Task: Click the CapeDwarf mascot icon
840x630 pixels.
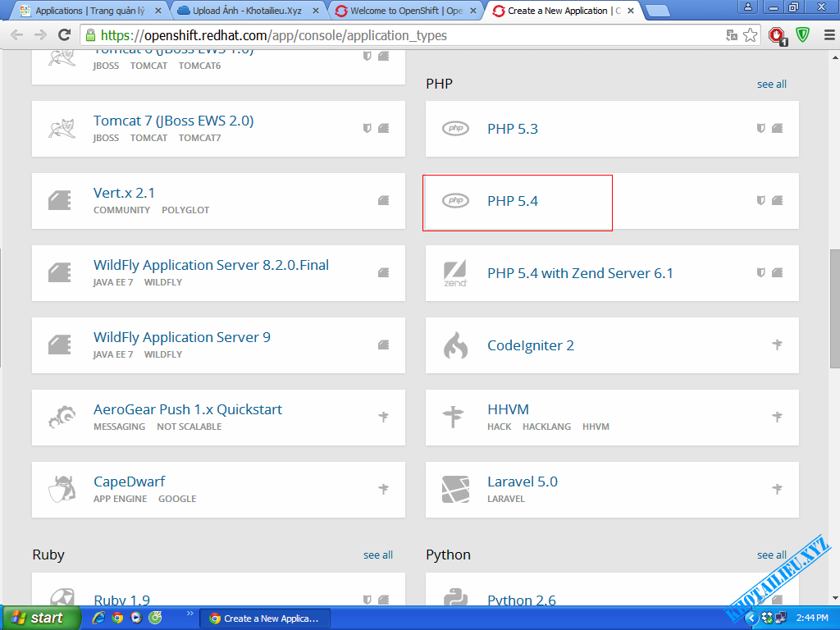Action: 62,489
